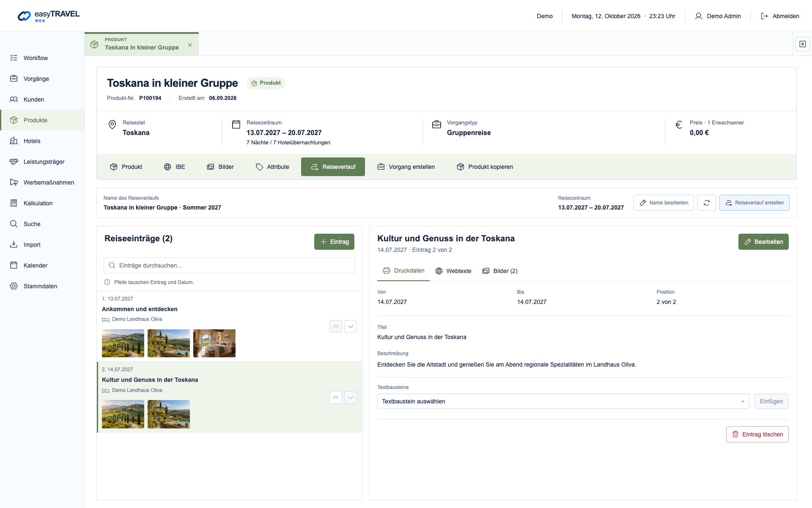Open Kalkulation in the sidebar
This screenshot has width=812, height=508.
click(x=42, y=203)
